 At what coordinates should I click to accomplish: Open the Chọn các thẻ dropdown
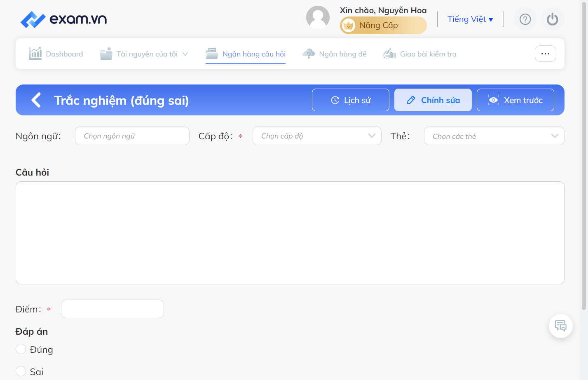point(494,136)
